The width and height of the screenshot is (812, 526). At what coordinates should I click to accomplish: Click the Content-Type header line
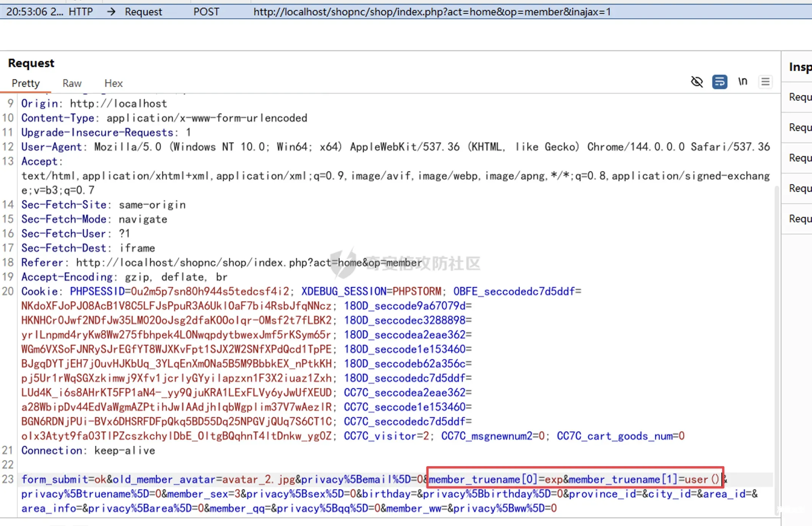(164, 118)
